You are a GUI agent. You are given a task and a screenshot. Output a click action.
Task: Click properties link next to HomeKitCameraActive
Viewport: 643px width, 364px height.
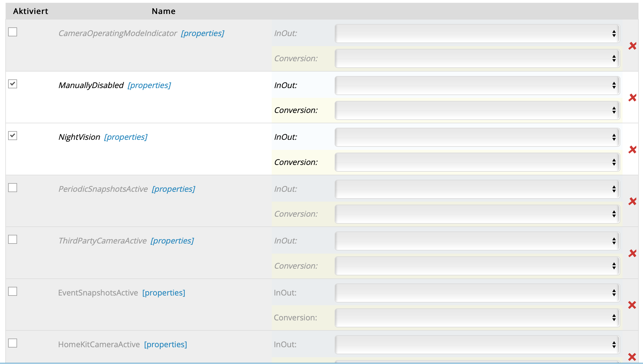coord(165,344)
